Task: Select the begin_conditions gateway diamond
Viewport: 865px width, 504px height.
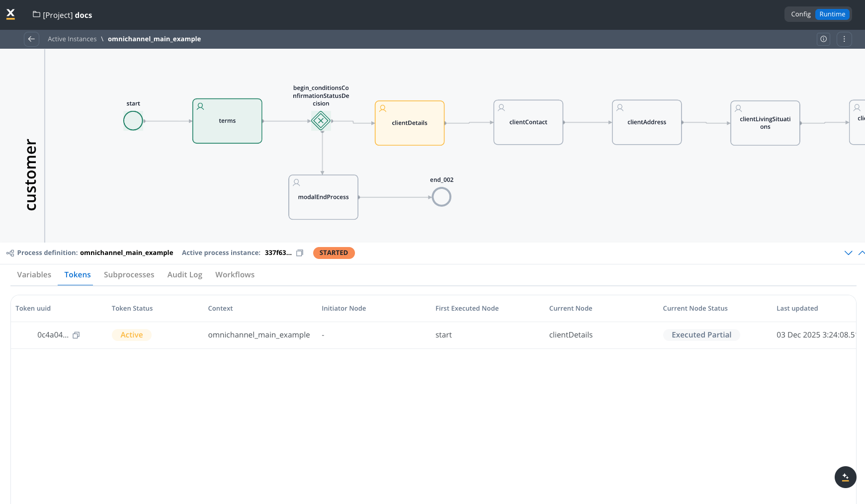Action: (321, 121)
